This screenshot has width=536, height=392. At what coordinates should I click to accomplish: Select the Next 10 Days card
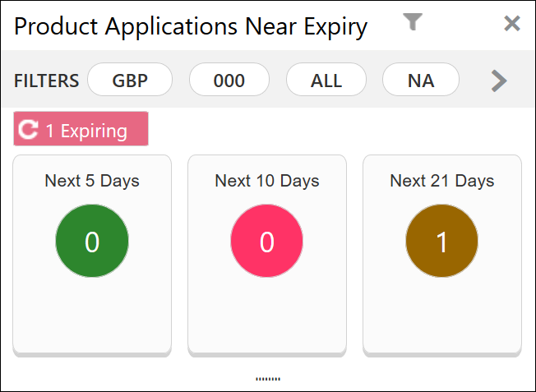pyautogui.click(x=267, y=256)
